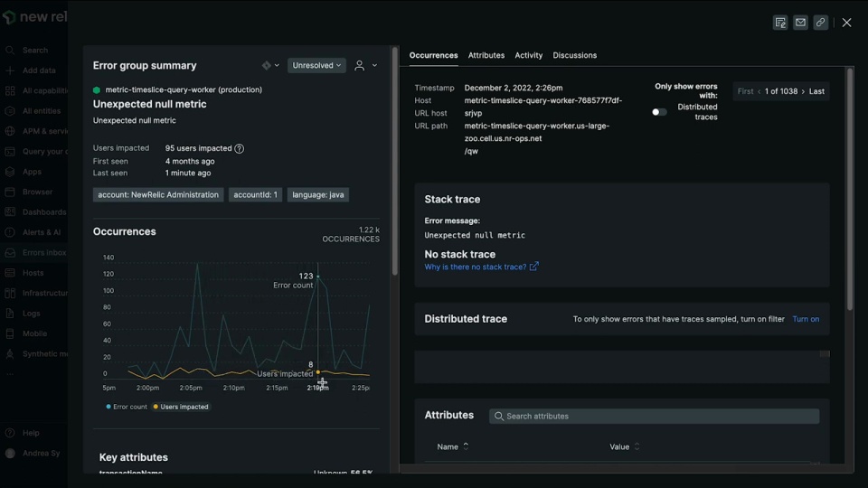This screenshot has width=868, height=488.
Task: Open the Help icon in sidebar
Action: (10, 433)
